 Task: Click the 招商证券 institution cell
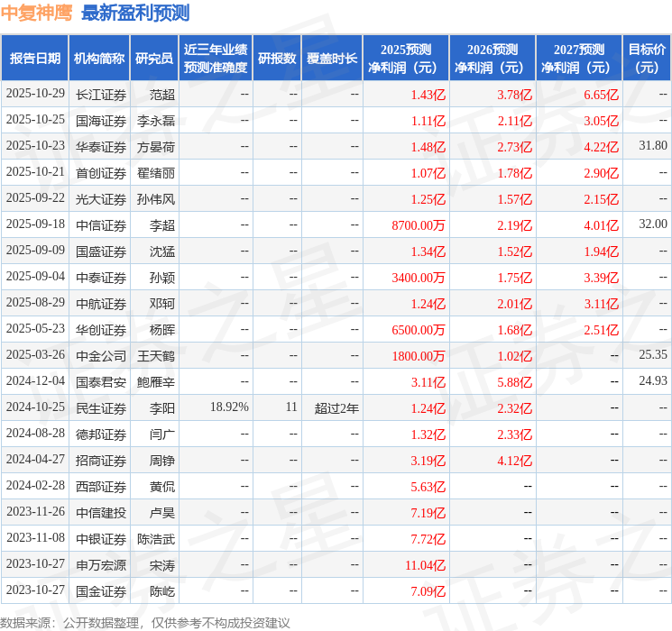pyautogui.click(x=101, y=461)
